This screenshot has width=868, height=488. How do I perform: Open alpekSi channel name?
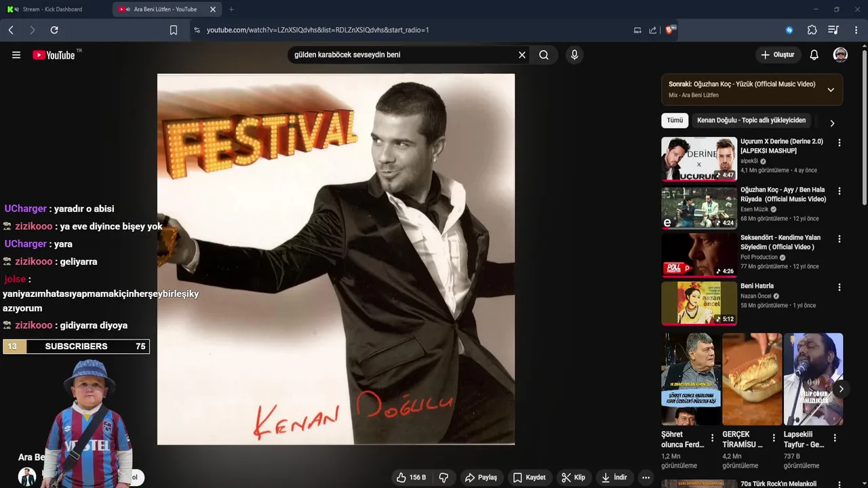coord(749,161)
